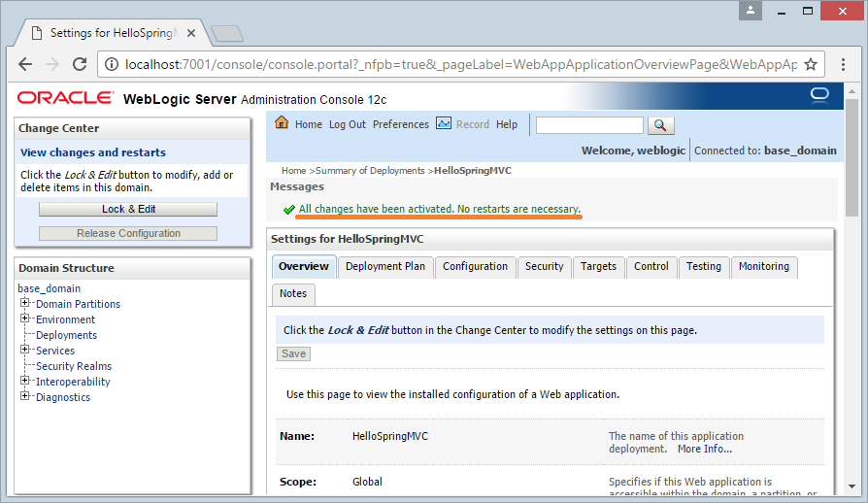Expand the Environment tree node

tap(24, 319)
